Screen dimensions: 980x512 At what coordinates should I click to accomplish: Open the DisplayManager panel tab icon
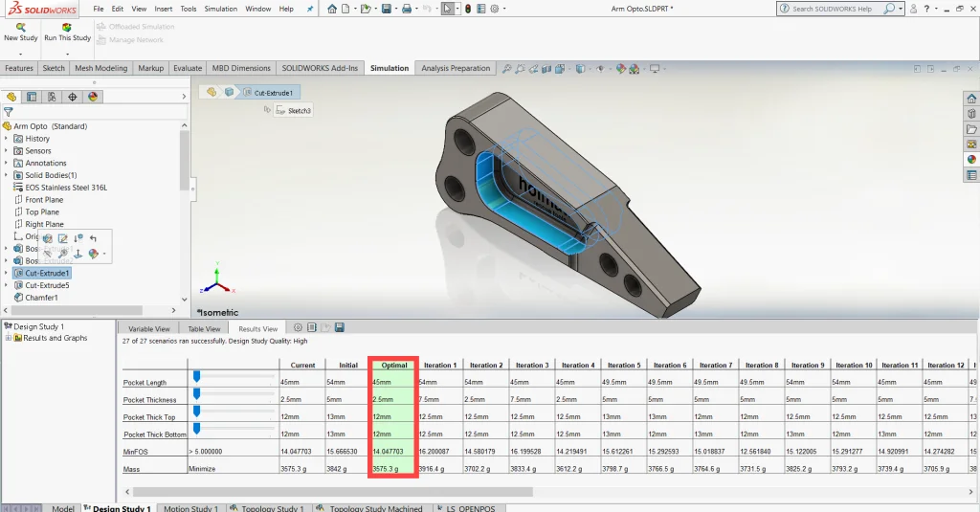point(93,97)
